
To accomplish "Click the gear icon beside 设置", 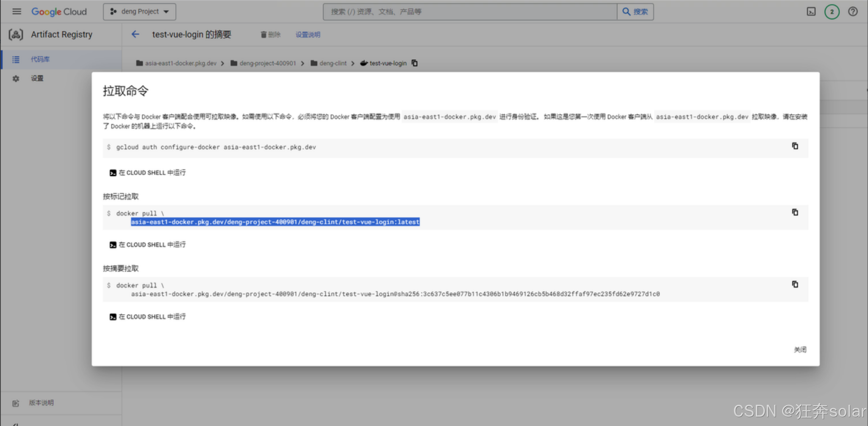I will pyautogui.click(x=16, y=78).
